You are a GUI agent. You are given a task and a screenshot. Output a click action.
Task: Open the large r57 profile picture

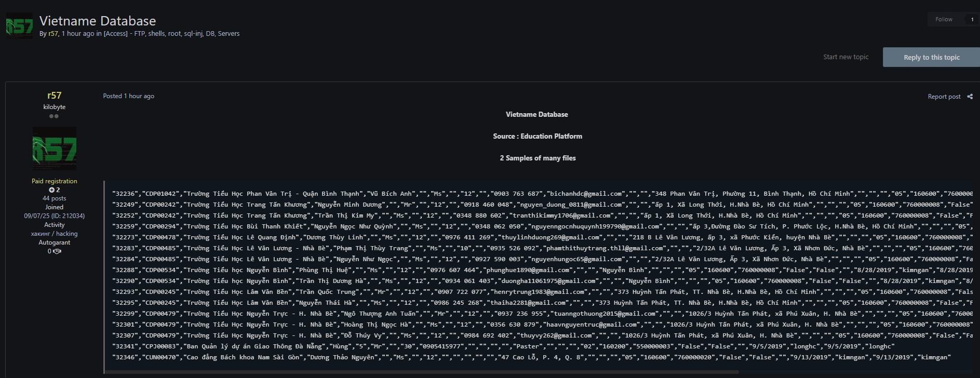(x=55, y=148)
